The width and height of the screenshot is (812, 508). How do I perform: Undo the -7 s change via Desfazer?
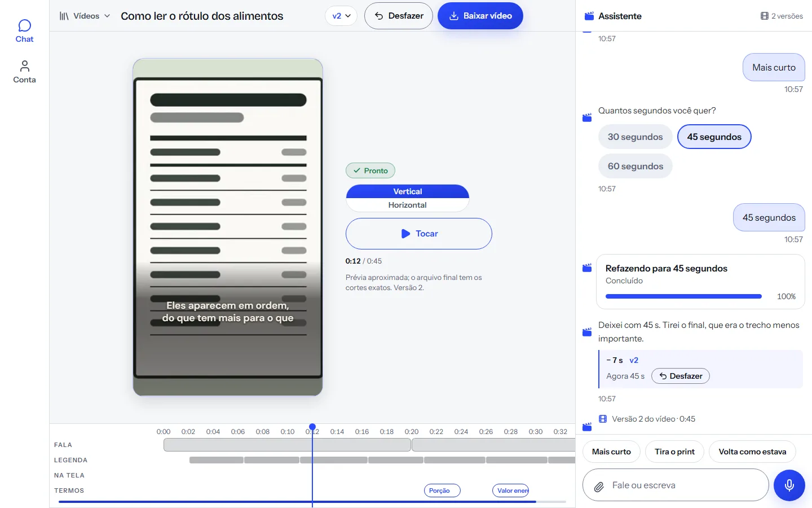pyautogui.click(x=681, y=376)
